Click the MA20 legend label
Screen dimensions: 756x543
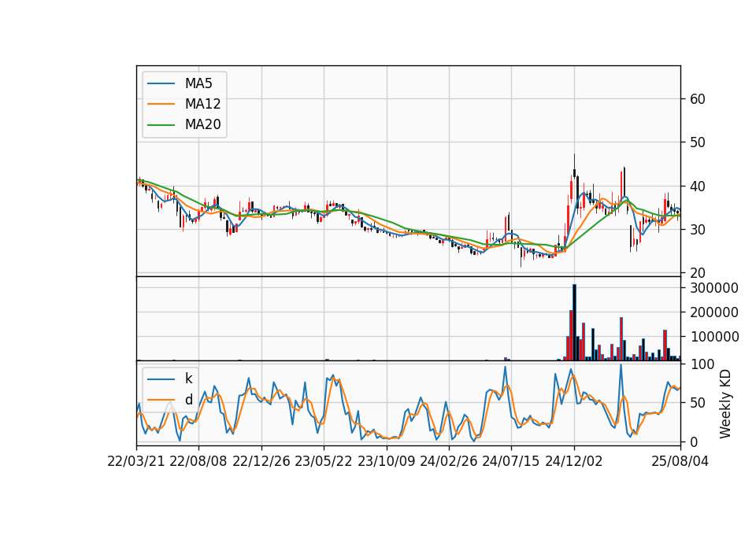click(202, 124)
